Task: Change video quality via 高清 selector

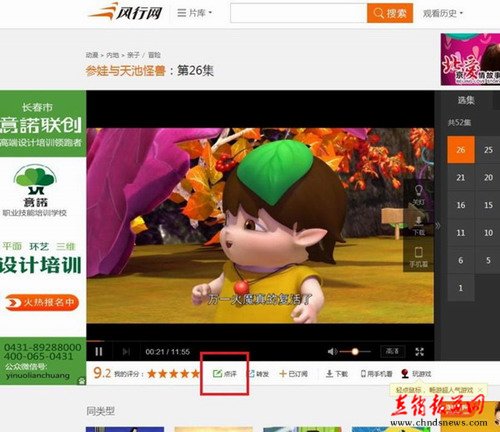Action: click(392, 351)
